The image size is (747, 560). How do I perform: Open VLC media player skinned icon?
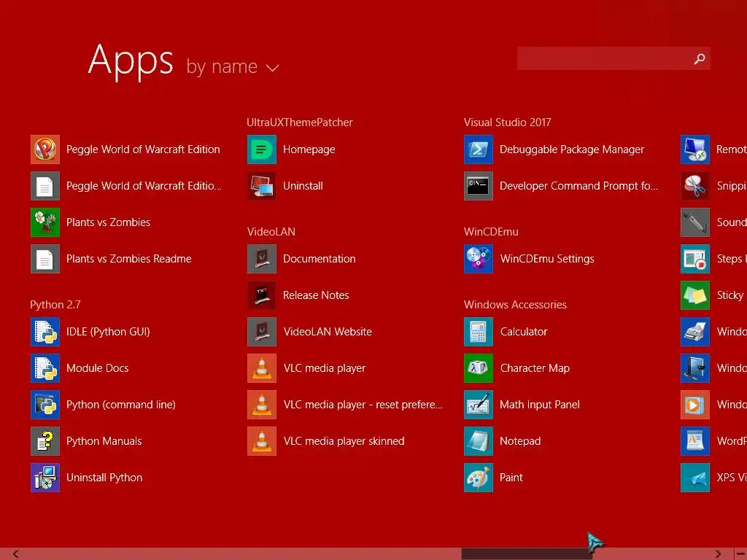coord(262,441)
